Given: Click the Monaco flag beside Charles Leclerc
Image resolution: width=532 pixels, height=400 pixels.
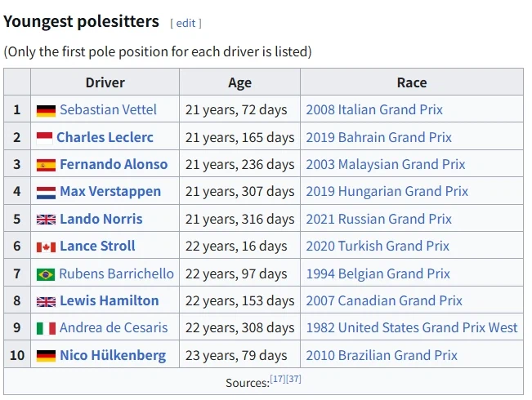Looking at the screenshot, I should point(44,138).
